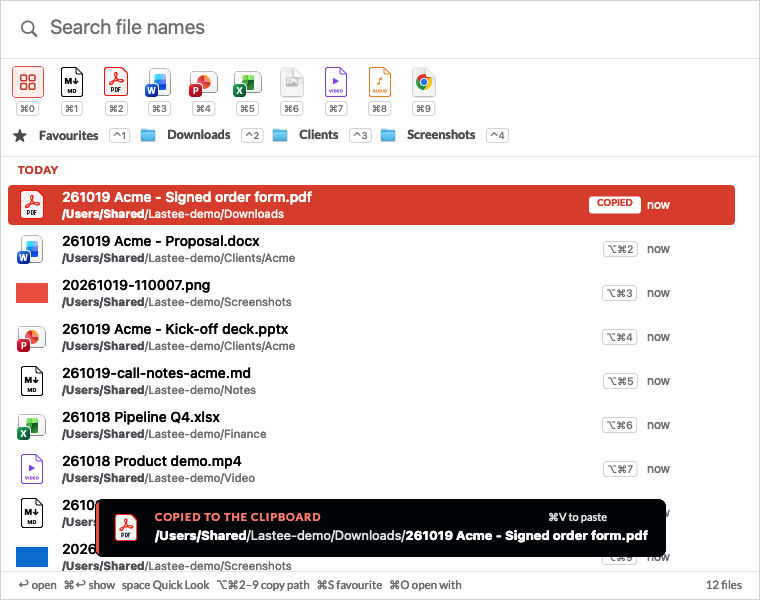760x600 pixels.
Task: Click ⌥⌘7 copy path shortcut badge
Action: click(620, 469)
